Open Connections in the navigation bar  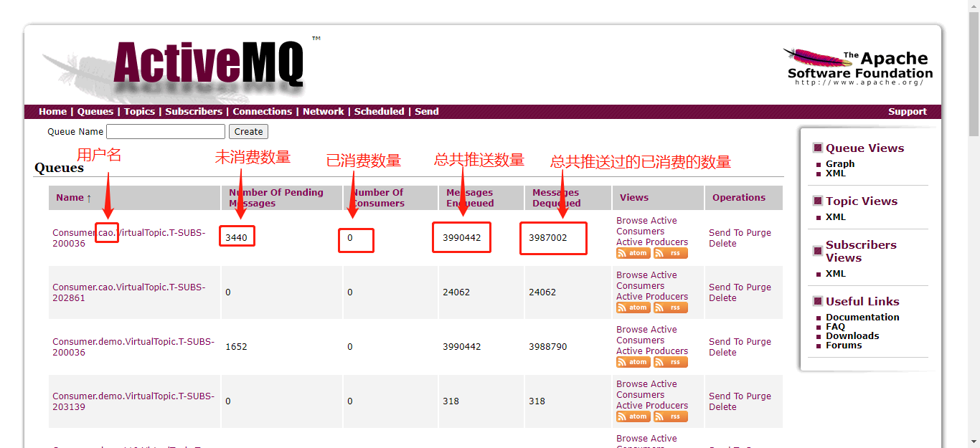tap(263, 112)
